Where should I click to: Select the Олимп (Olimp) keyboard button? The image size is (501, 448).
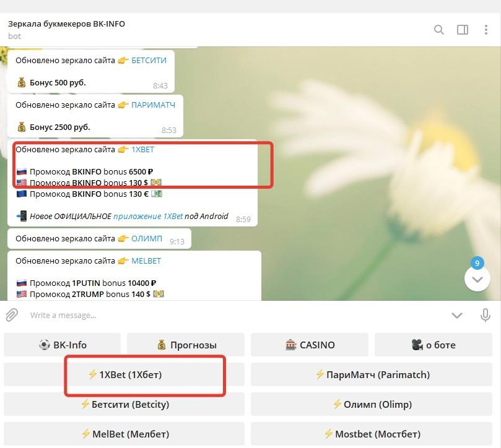tap(372, 404)
